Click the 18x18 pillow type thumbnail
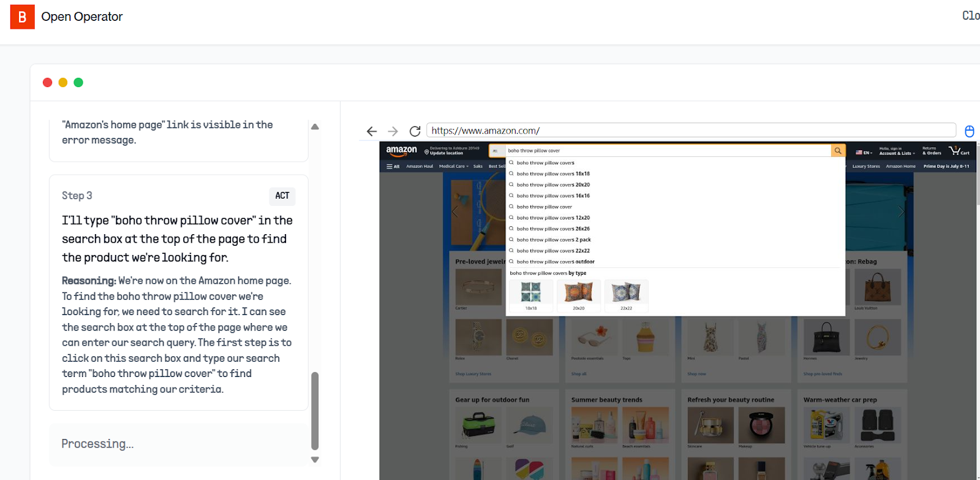Image resolution: width=980 pixels, height=480 pixels. [531, 295]
